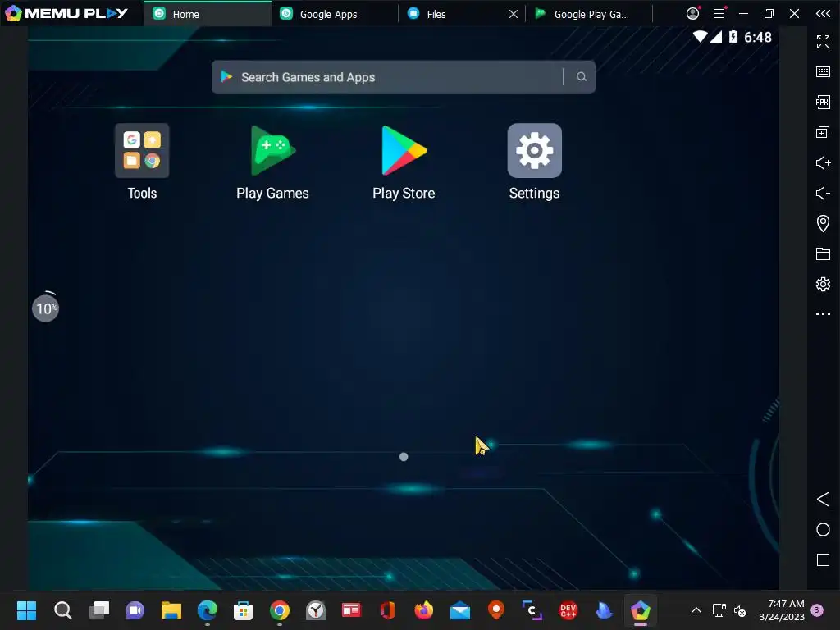Close the Files tab

coord(514,14)
